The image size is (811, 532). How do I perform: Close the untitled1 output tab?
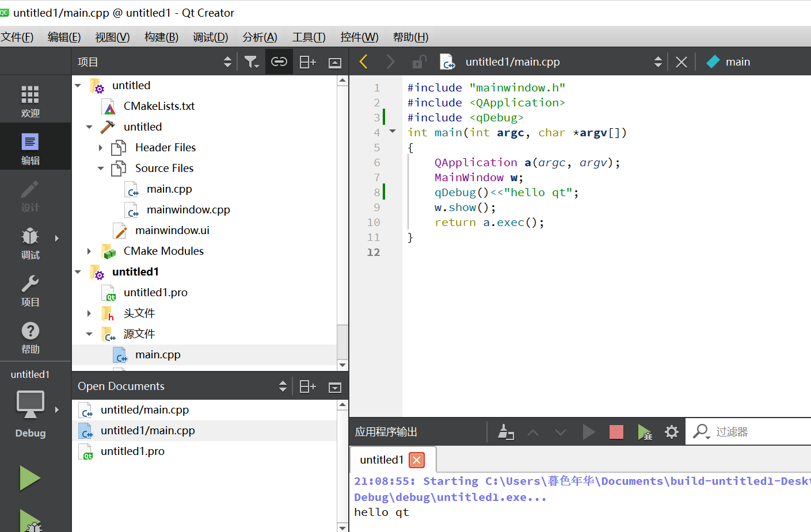coord(417,460)
